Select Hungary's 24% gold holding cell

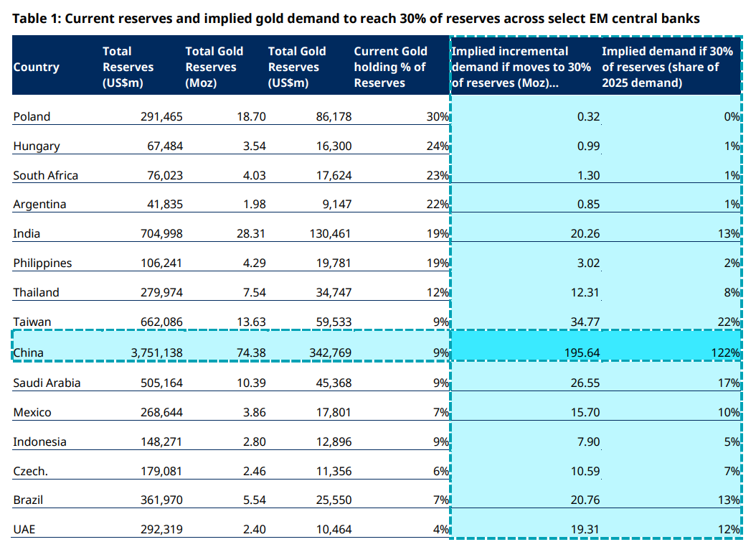click(438, 146)
